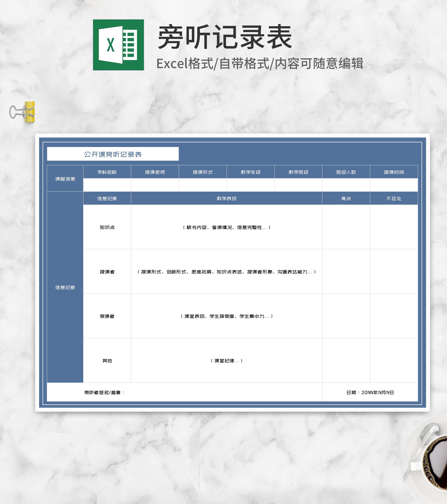Click the 不足处 column header
Image resolution: width=447 pixels, height=504 pixels.
pyautogui.click(x=394, y=198)
